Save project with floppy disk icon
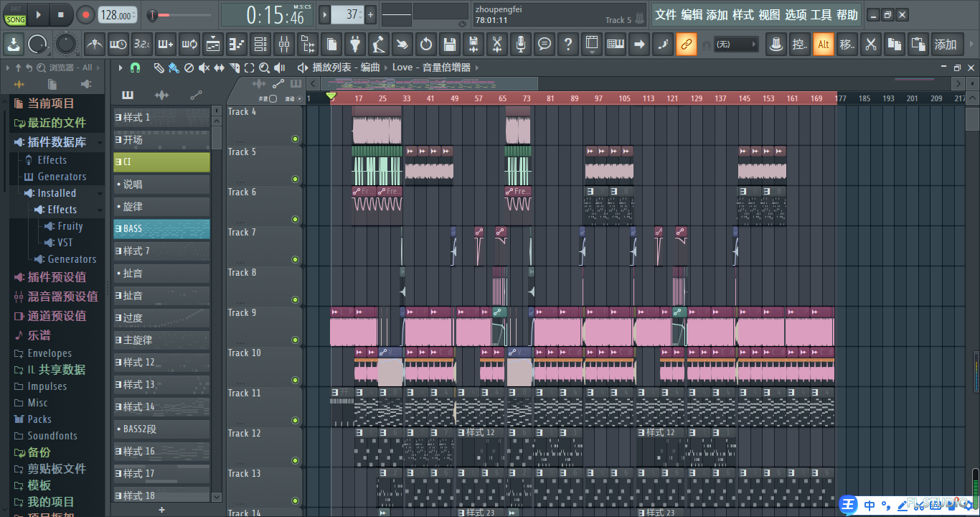980x517 pixels. click(x=450, y=45)
